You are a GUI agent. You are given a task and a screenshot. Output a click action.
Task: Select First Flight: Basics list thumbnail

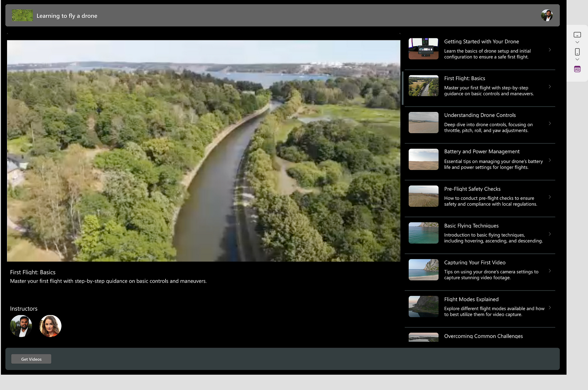point(423,86)
